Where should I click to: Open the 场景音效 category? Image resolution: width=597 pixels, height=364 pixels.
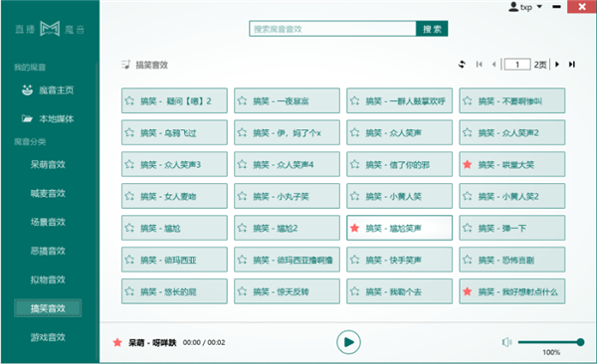tap(48, 222)
